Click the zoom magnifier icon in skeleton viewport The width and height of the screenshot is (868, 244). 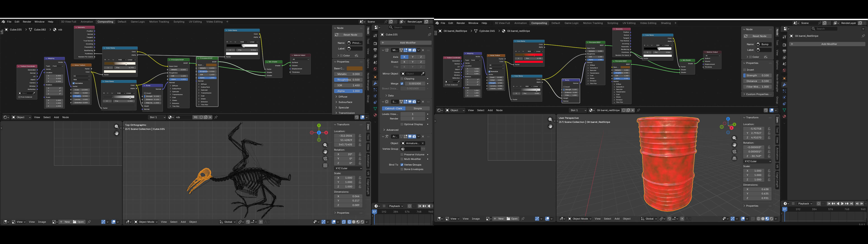click(325, 145)
